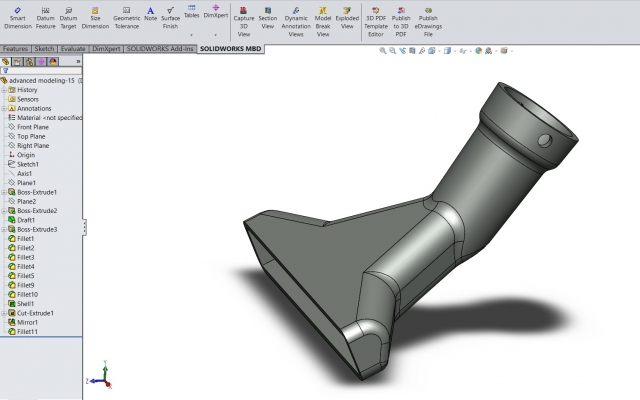
Task: Open the ConfigurationManager tab
Action: coord(29,62)
